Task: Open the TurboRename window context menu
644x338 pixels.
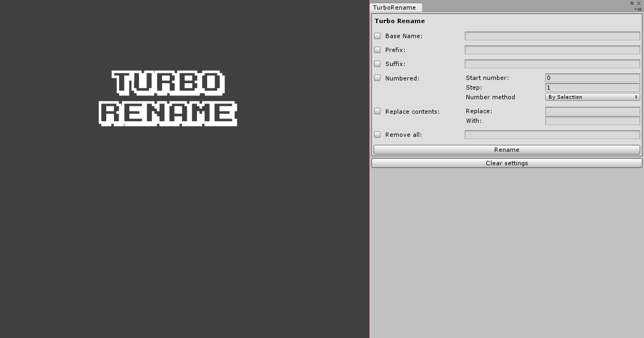Action: 639,9
